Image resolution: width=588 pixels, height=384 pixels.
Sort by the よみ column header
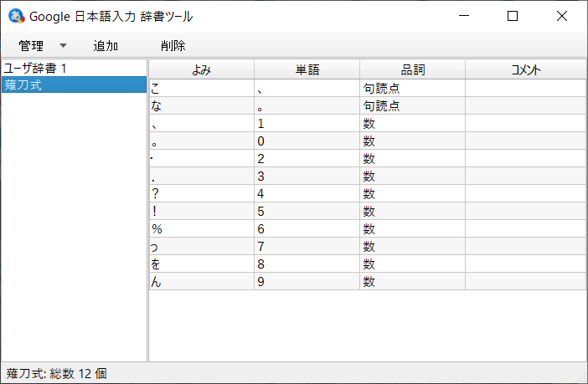[x=202, y=69]
